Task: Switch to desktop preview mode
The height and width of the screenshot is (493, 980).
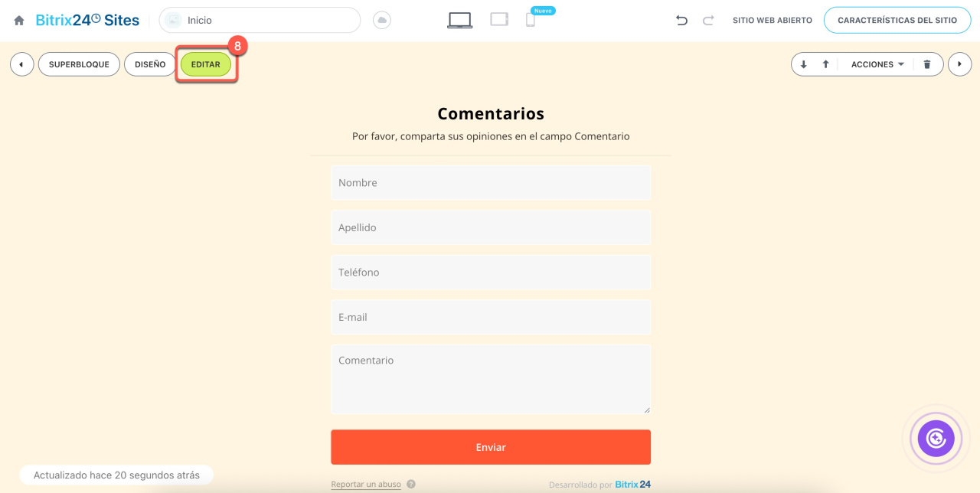Action: point(459,21)
